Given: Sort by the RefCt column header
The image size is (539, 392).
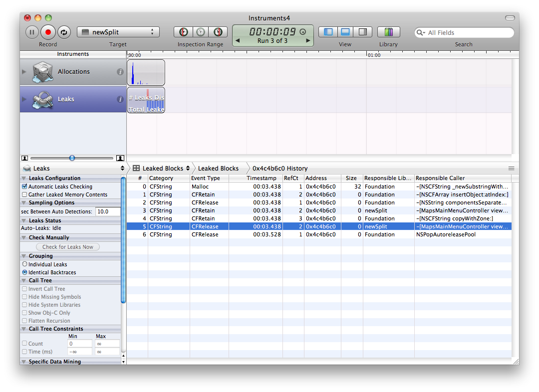Looking at the screenshot, I should (293, 179).
